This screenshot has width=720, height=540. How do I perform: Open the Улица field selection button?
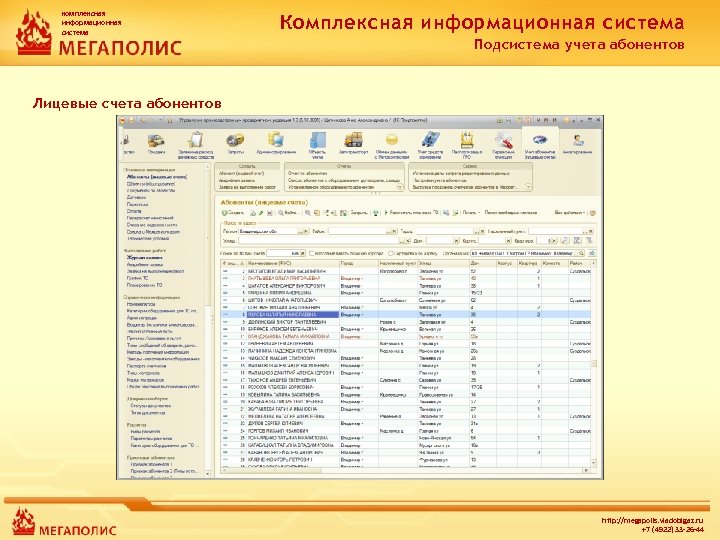click(402, 241)
